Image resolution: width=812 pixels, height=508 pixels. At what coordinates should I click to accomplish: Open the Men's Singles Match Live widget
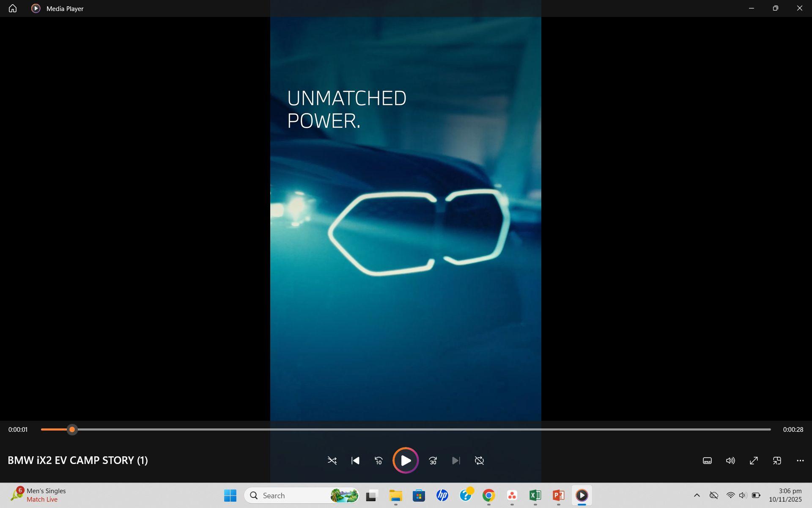[x=38, y=495]
